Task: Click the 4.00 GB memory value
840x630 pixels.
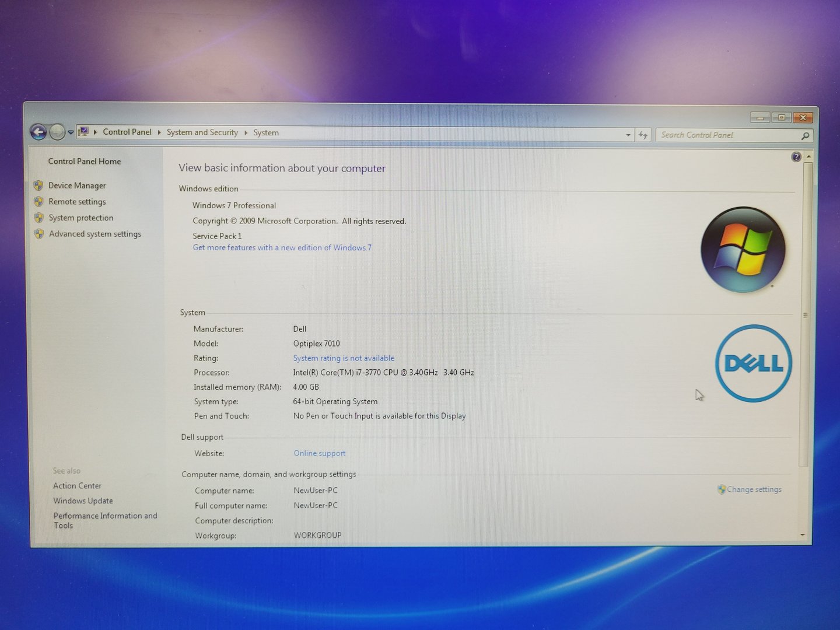Action: point(306,387)
